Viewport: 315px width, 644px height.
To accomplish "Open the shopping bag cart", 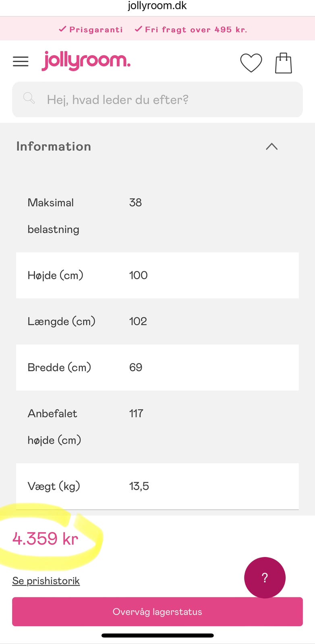I will pos(283,63).
